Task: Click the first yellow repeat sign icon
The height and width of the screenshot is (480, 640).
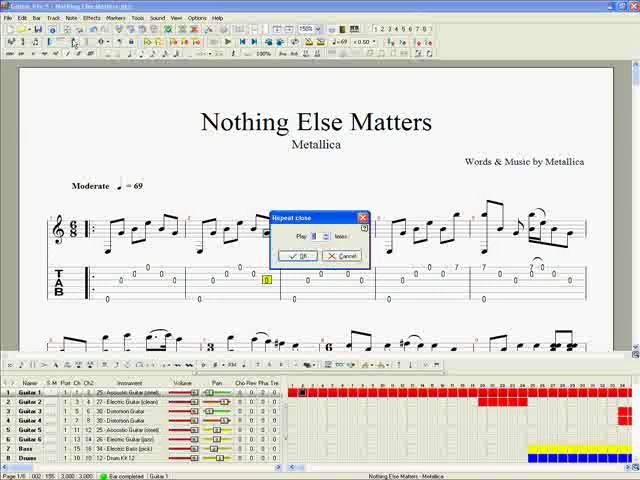Action: (x=147, y=42)
